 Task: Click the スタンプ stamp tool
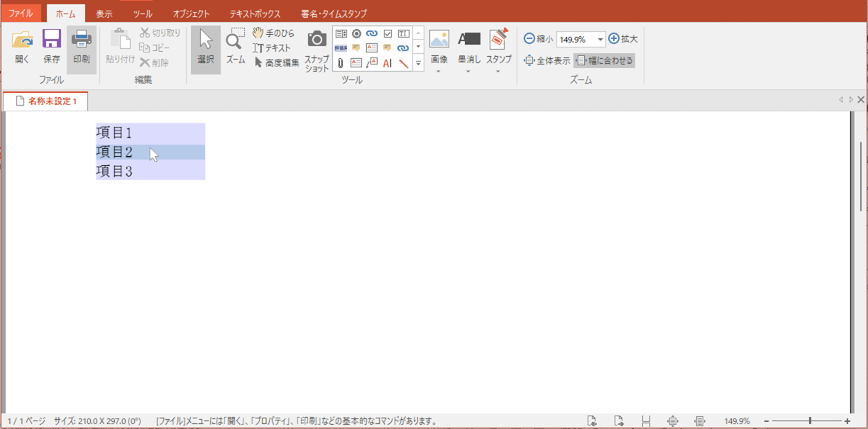click(x=499, y=46)
